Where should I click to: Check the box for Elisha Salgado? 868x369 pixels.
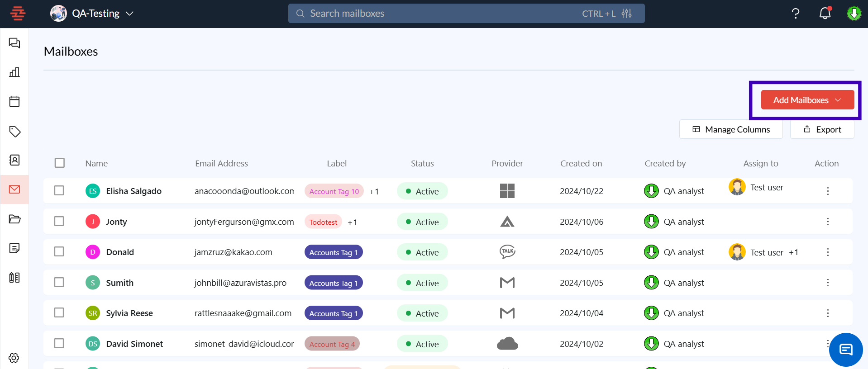coord(59,191)
